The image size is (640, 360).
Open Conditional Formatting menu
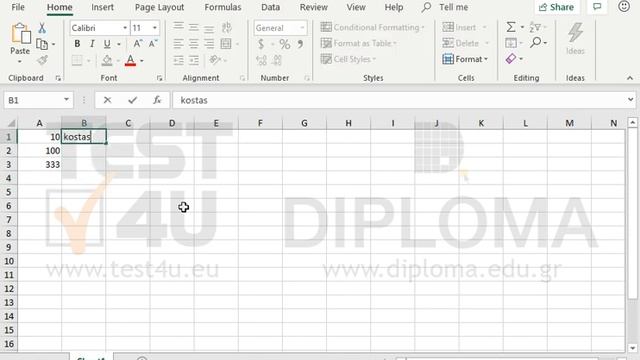[x=372, y=27]
